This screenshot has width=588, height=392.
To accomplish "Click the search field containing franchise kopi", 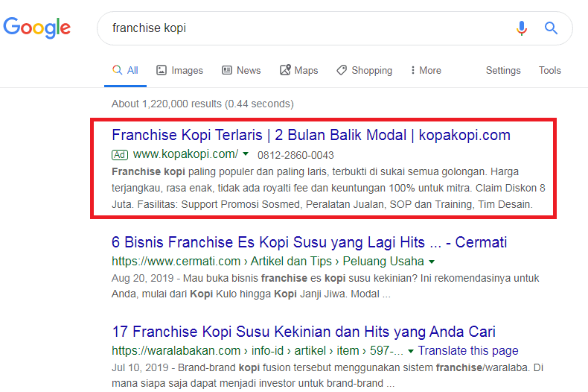I will 305,28.
